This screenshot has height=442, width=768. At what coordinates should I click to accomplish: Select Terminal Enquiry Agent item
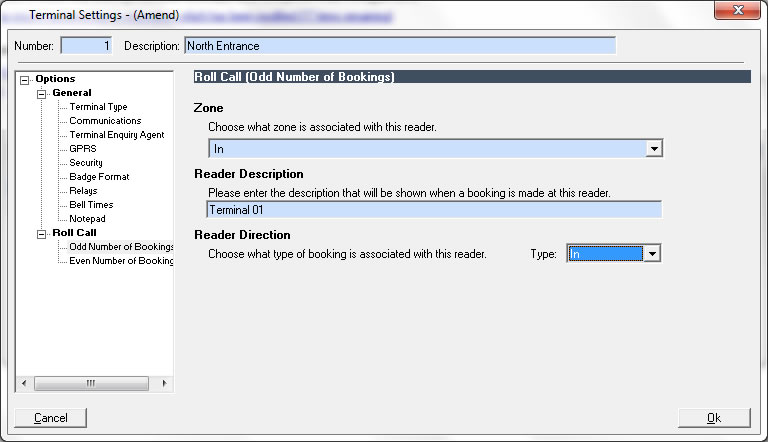click(116, 135)
